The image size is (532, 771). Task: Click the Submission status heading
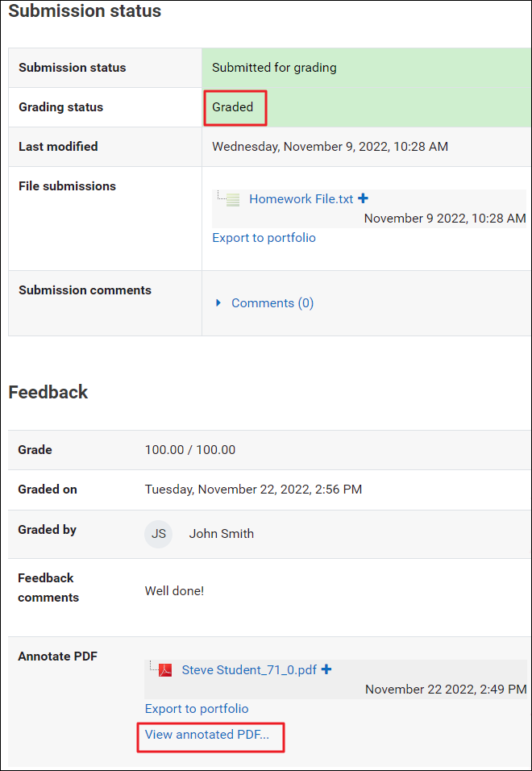coord(85,11)
